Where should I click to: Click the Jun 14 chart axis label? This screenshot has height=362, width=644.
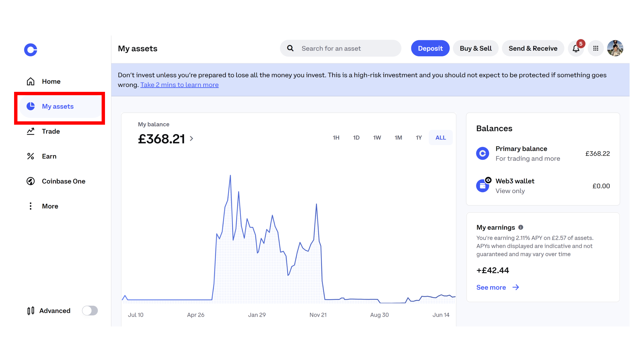[x=441, y=315]
